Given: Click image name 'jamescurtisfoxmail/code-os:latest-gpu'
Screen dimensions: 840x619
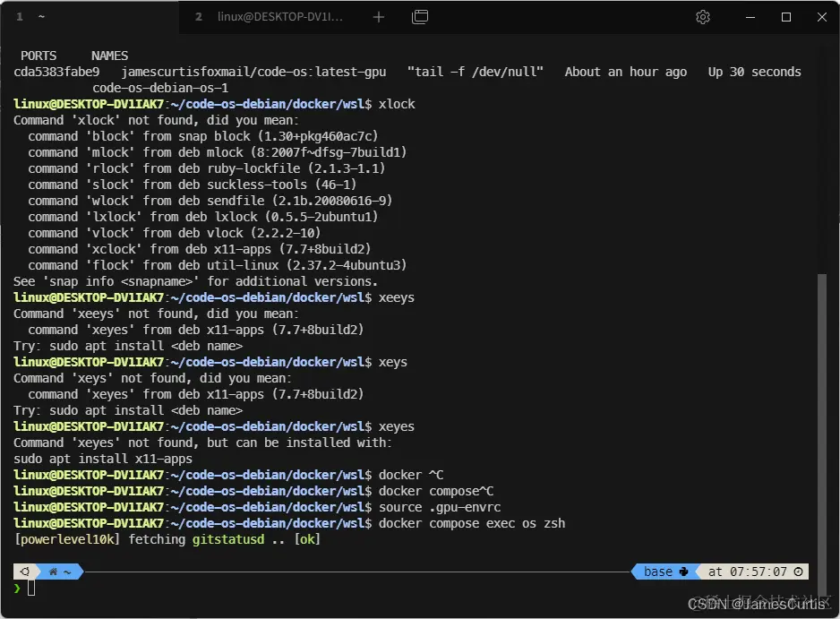Looking at the screenshot, I should coord(253,72).
